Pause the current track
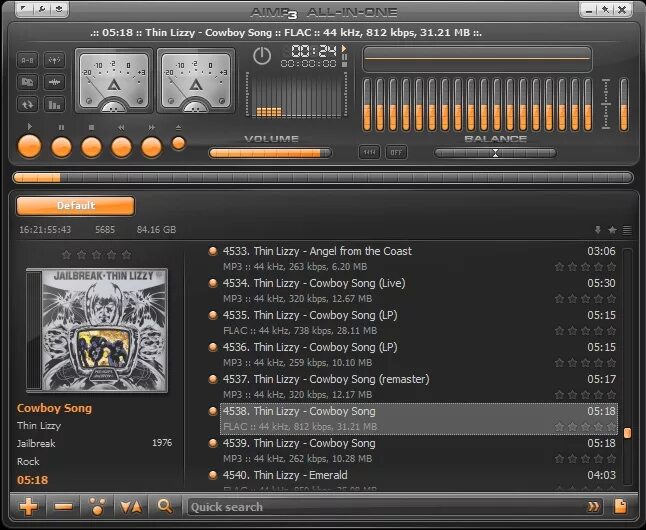Image resolution: width=646 pixels, height=530 pixels. (61, 147)
